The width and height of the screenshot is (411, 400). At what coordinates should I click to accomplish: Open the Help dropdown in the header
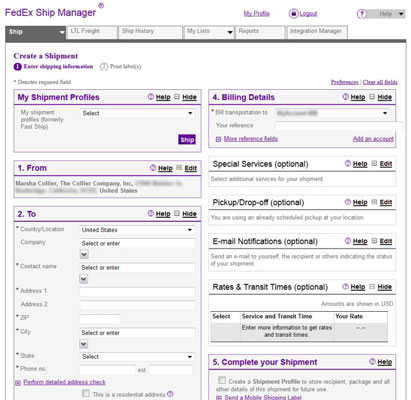point(387,14)
